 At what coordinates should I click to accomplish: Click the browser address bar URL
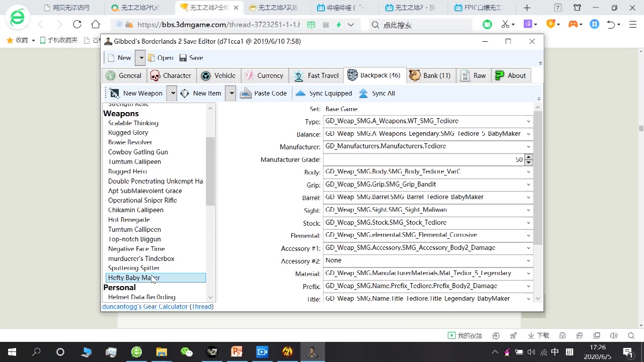[219, 25]
